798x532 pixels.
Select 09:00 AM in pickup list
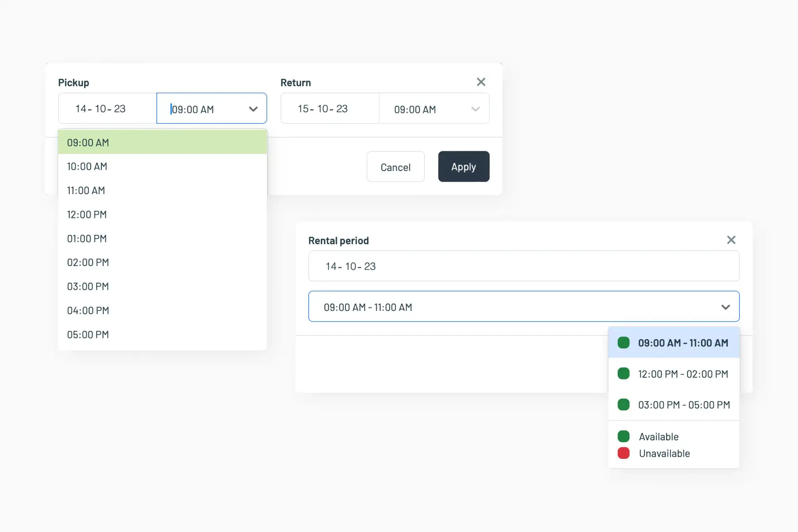point(162,143)
